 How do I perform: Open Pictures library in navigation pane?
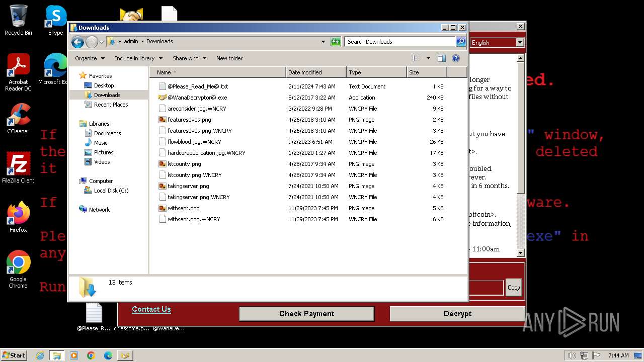[104, 152]
